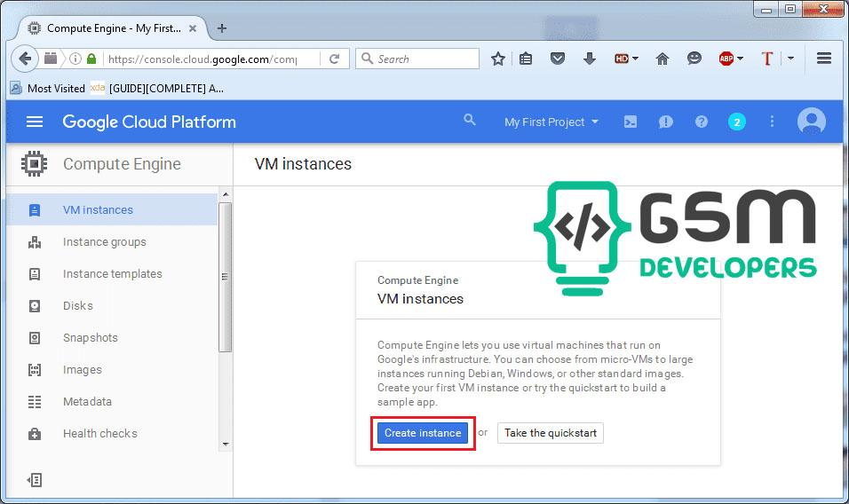Click the red T toolbar extension icon

pyautogui.click(x=767, y=59)
